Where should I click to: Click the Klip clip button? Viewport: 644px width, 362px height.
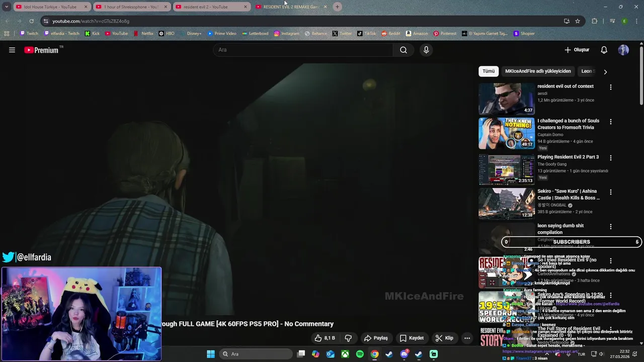coord(444,338)
